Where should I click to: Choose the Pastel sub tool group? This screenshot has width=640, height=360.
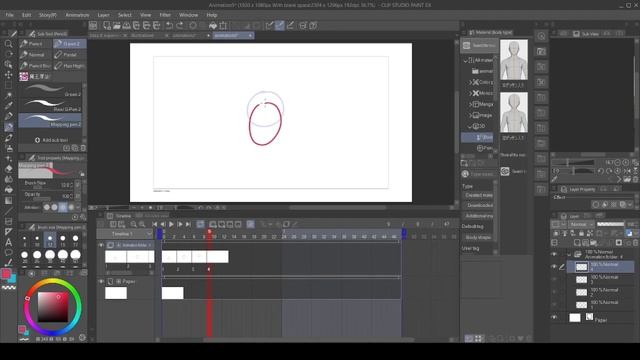point(70,55)
